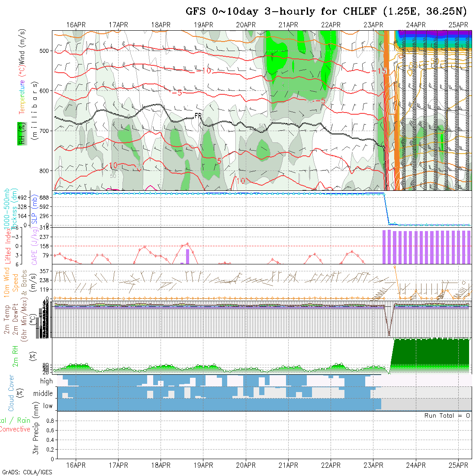Click the 296 SLP axis value

[x=44, y=216]
